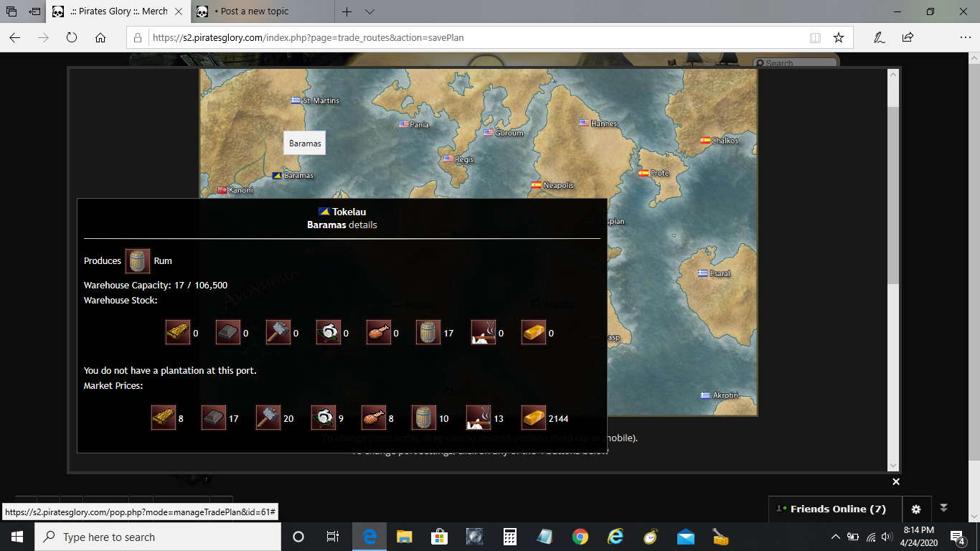Select the Goroum port on the map

pos(504,133)
